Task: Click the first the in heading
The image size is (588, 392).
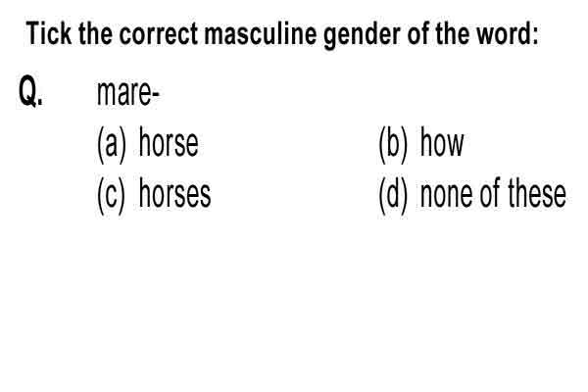Action: click(95, 33)
